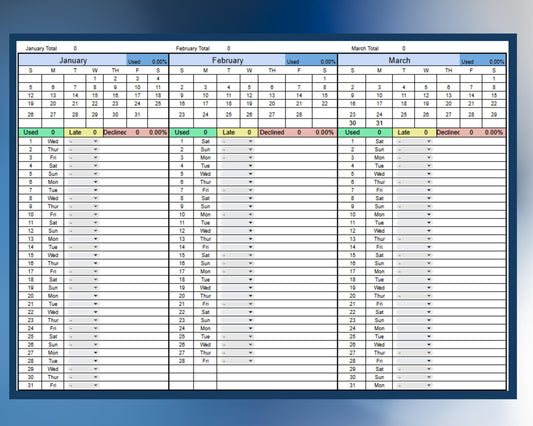Select day number 17 in February list

point(182,271)
